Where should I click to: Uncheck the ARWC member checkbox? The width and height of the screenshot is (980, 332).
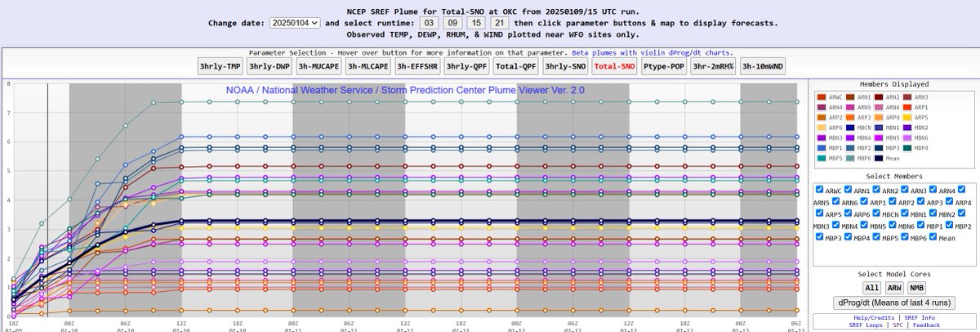click(820, 191)
